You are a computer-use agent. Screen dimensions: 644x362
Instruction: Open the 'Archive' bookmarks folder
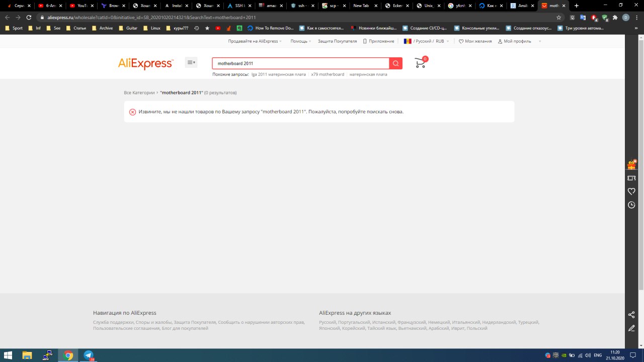[x=102, y=28]
